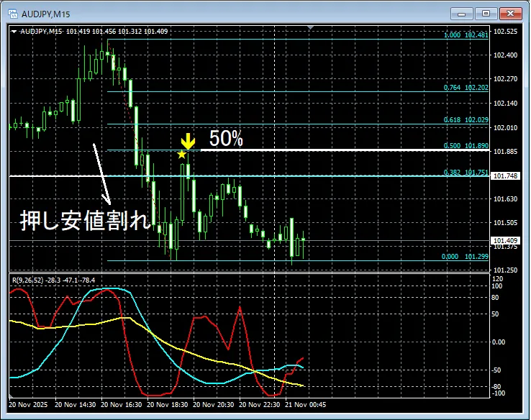The width and height of the screenshot is (531, 420).
Task: Click the 20 Nov 22:30 time label
Action: (x=260, y=405)
